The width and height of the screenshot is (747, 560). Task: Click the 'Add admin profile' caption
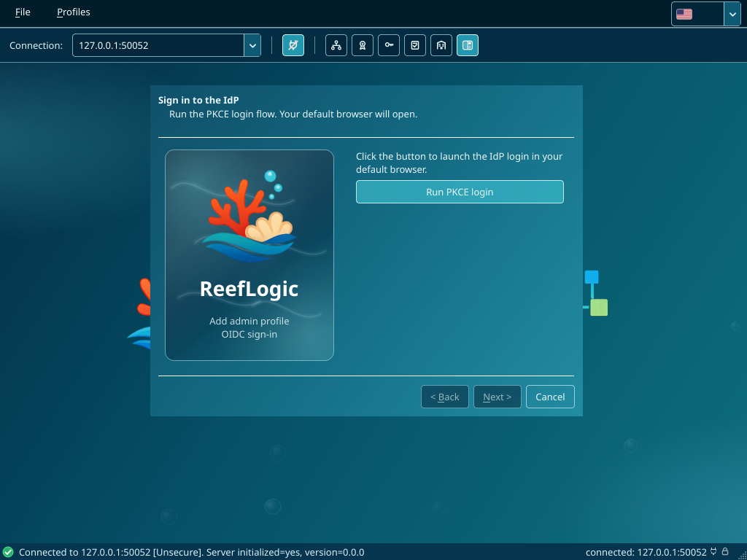(x=249, y=321)
